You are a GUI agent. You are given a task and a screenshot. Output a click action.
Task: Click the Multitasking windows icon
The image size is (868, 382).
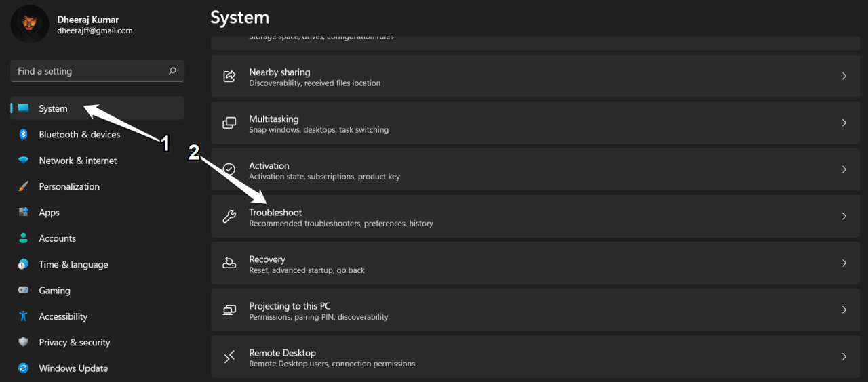pos(230,123)
